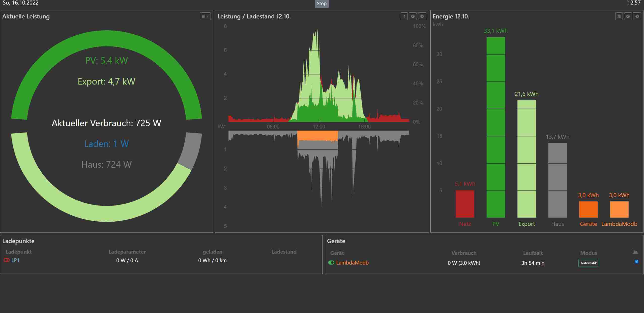Select the Export label under the bar chart
Image resolution: width=644 pixels, height=313 pixels.
526,224
